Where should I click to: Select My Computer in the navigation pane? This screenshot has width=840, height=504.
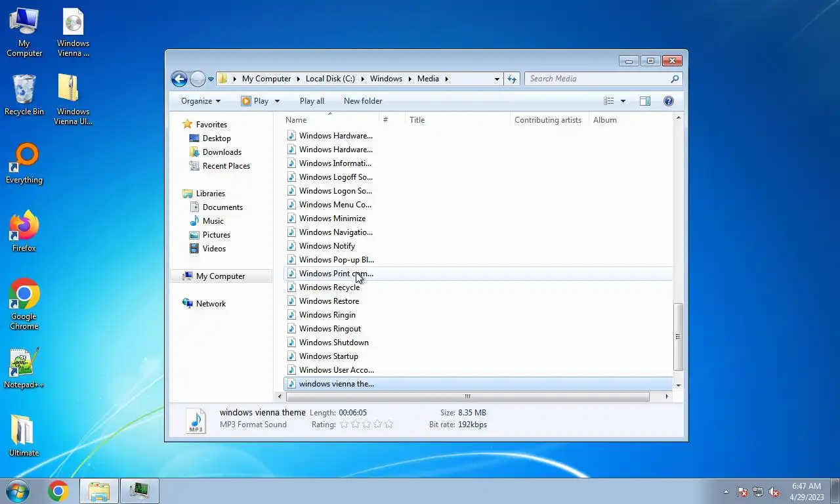point(220,276)
